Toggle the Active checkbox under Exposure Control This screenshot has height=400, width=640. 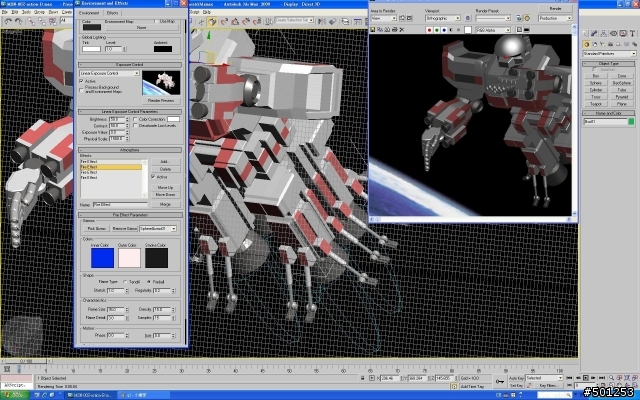[x=82, y=81]
